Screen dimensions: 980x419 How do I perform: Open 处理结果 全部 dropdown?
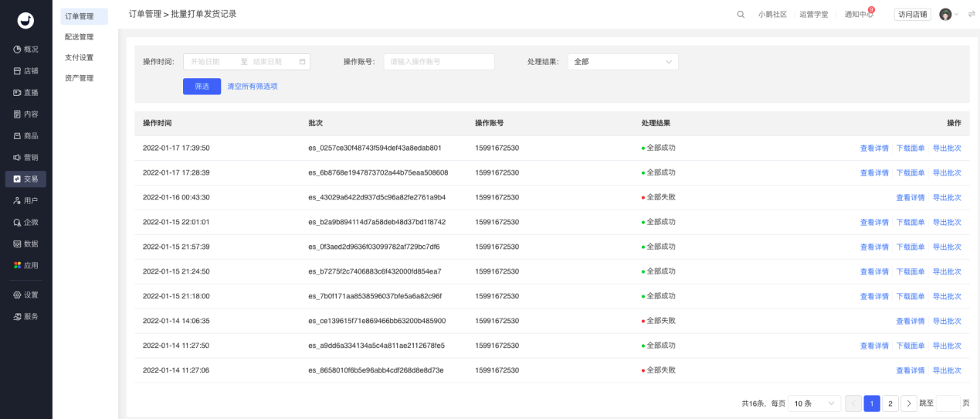pyautogui.click(x=622, y=62)
